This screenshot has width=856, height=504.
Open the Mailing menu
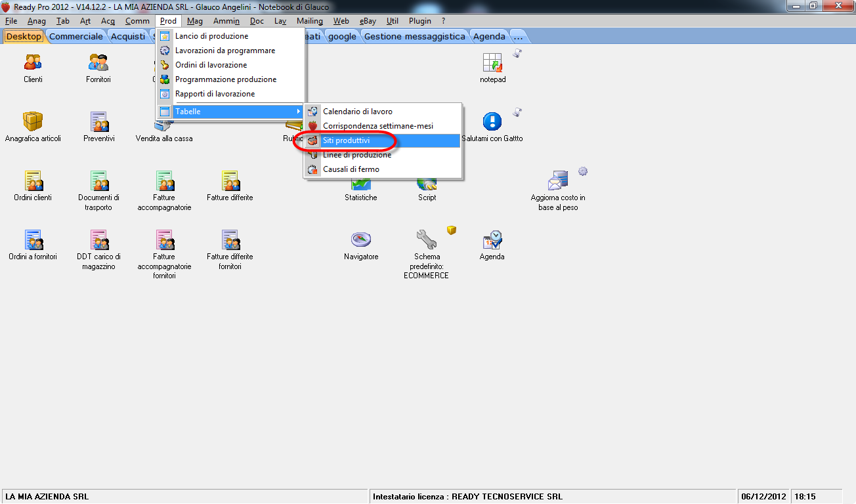tap(310, 21)
